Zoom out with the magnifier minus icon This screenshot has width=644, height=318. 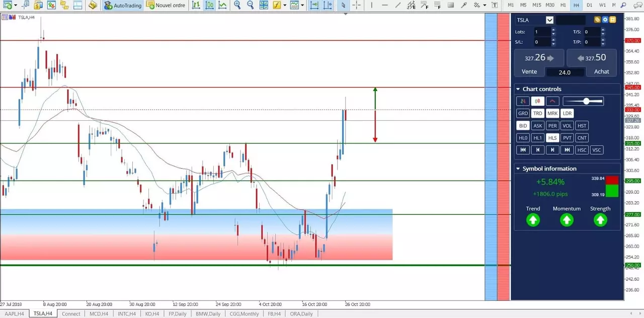[251, 6]
